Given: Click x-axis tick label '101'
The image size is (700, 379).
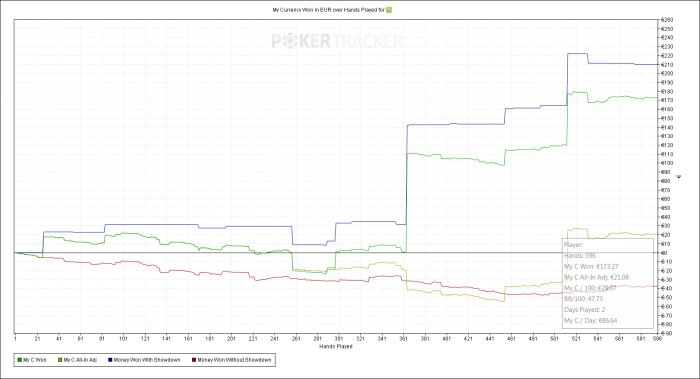Looking at the screenshot, I should point(123,339).
